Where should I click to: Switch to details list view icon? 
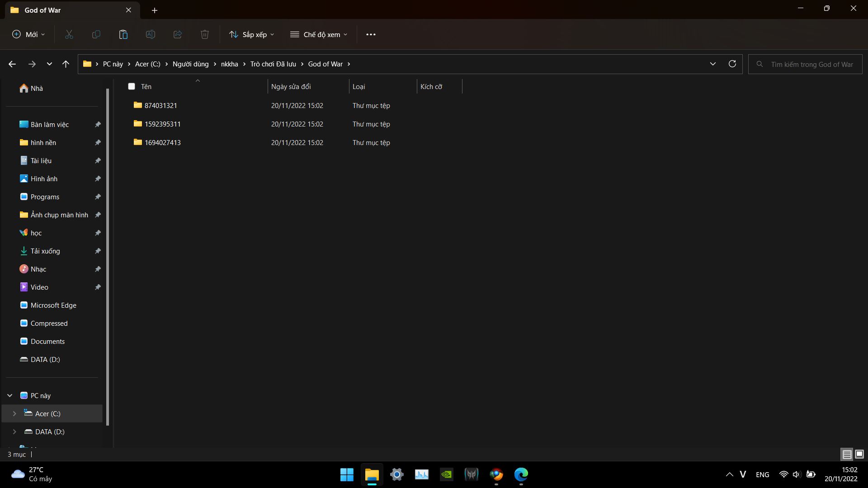click(847, 454)
